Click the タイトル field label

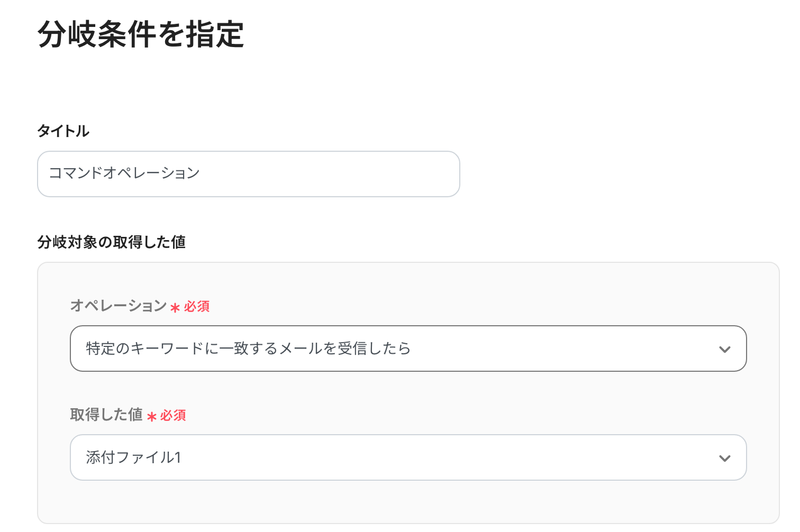[x=63, y=131]
